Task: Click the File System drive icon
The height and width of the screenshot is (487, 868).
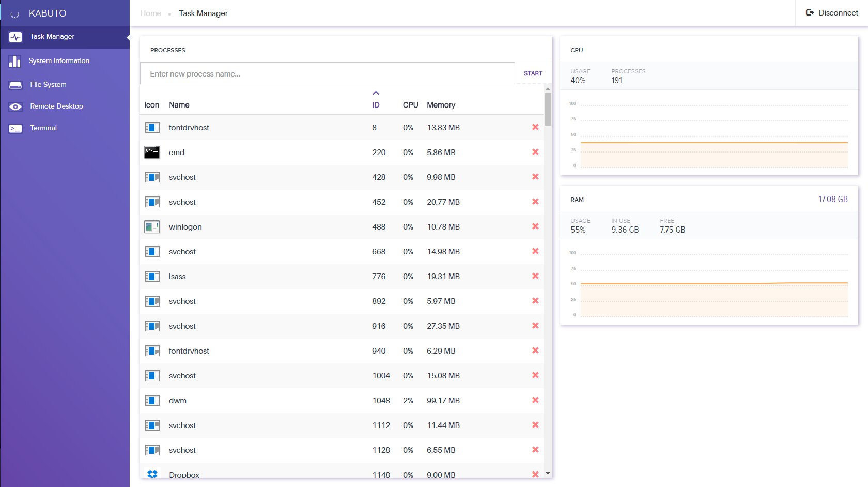Action: point(16,85)
